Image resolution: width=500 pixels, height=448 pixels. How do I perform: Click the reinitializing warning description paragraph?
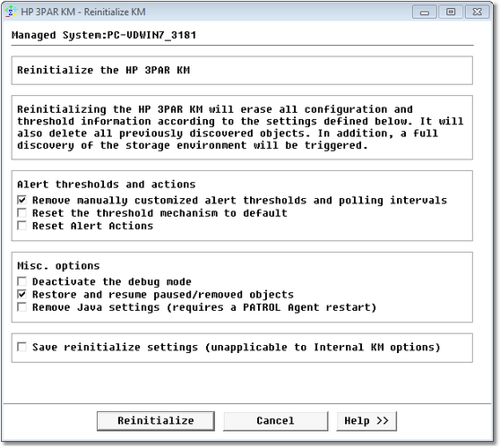240,127
